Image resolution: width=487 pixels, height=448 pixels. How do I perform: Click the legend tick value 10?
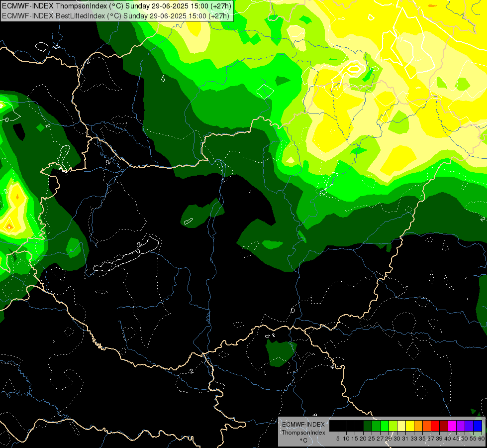pyautogui.click(x=346, y=439)
